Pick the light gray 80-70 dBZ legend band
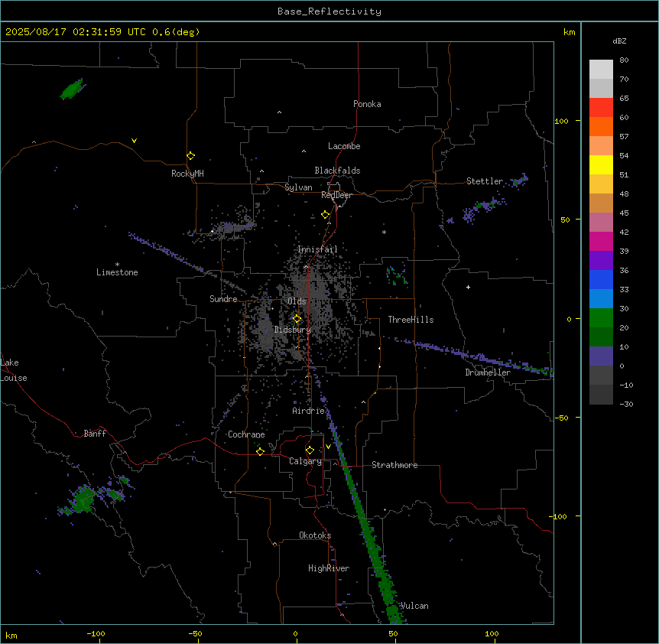 [601, 70]
